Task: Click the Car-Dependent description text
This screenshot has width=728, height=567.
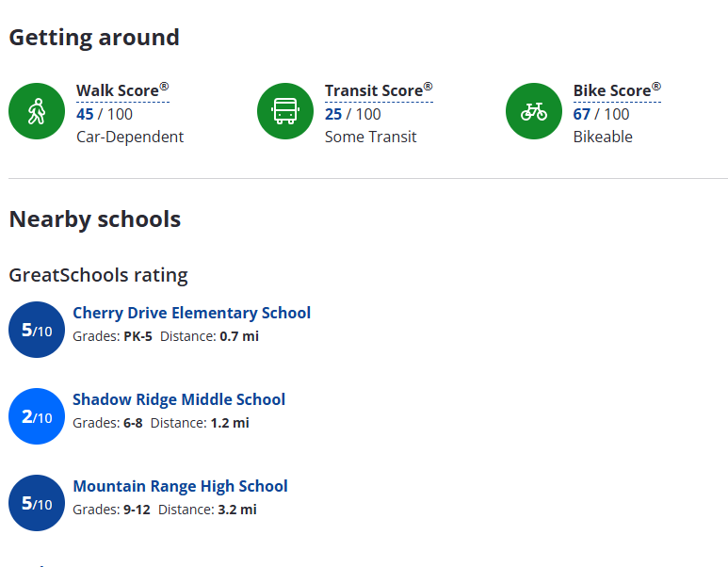Action: [130, 137]
